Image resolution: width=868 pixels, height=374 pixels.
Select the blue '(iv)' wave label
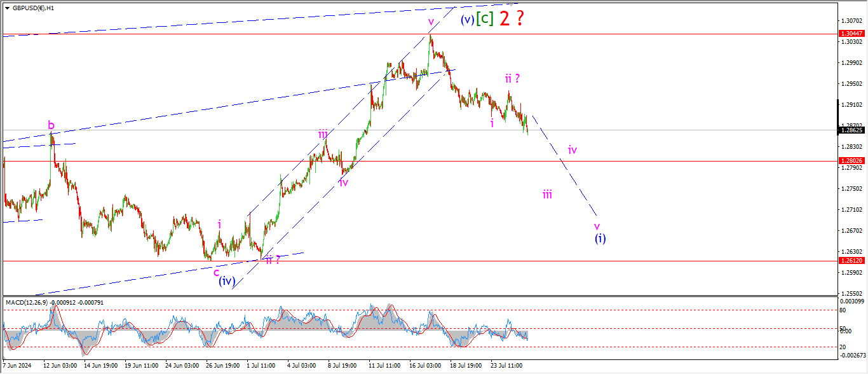[x=227, y=280]
